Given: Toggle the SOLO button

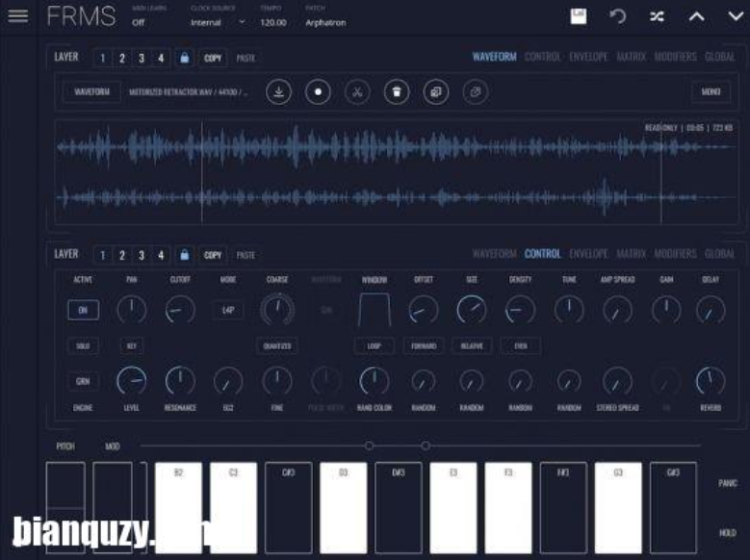Looking at the screenshot, I should tap(83, 345).
